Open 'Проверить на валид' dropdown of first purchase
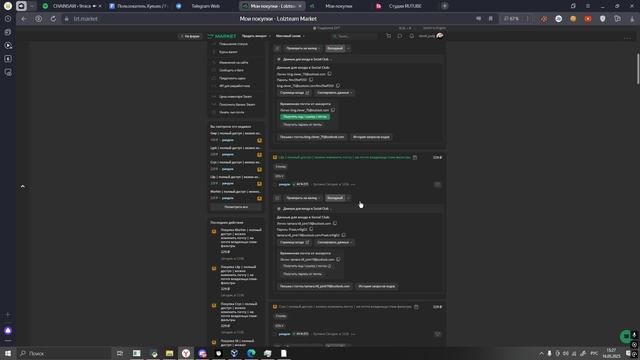Image resolution: width=640 pixels, height=360 pixels. [x=302, y=48]
